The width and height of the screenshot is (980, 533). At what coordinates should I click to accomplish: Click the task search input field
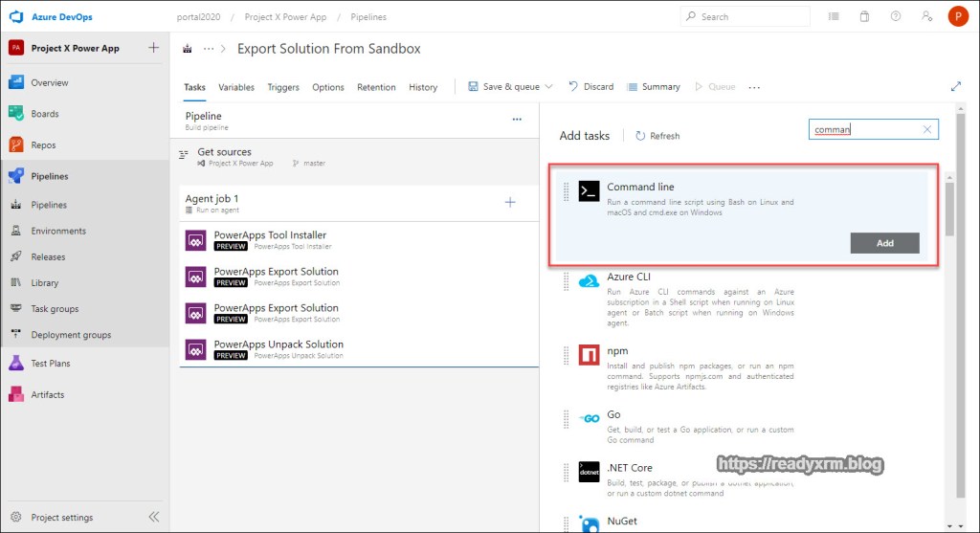click(864, 129)
